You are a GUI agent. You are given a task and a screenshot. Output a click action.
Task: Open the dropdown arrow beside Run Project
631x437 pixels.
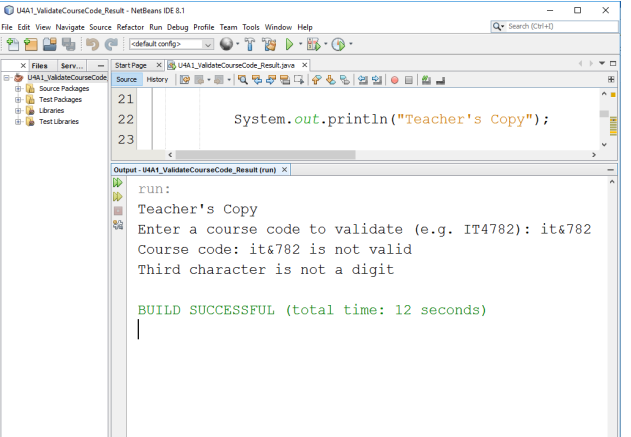[x=300, y=43]
